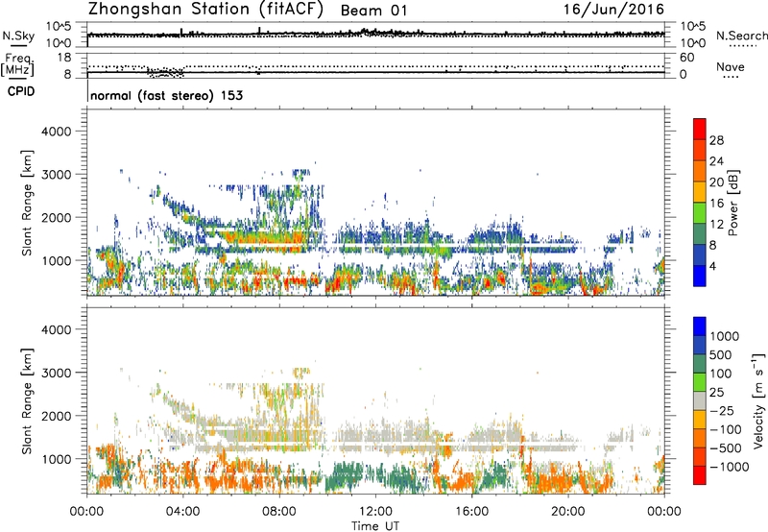The height and width of the screenshot is (532, 768).
Task: Pick the blue top segment of velocity colorbar
Action: point(700,326)
